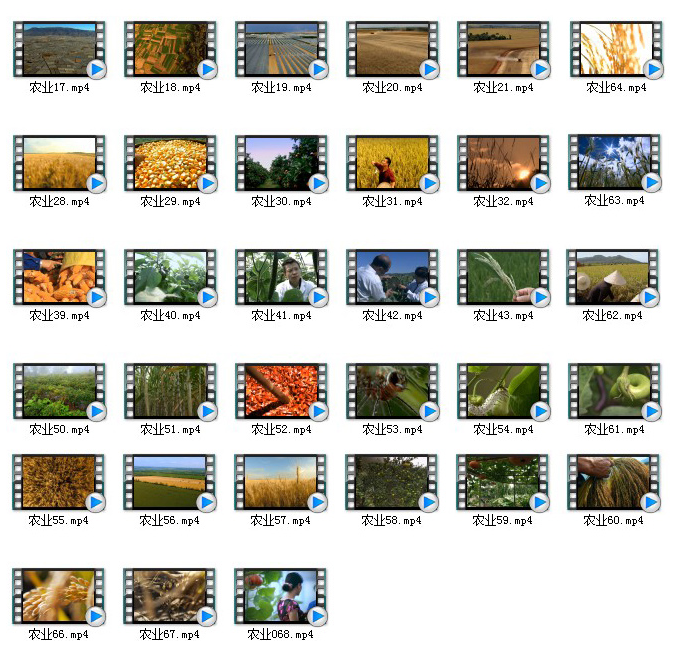Click the 农业19.mp4 video icon
Image resolution: width=680 pixels, height=667 pixels.
tap(281, 49)
